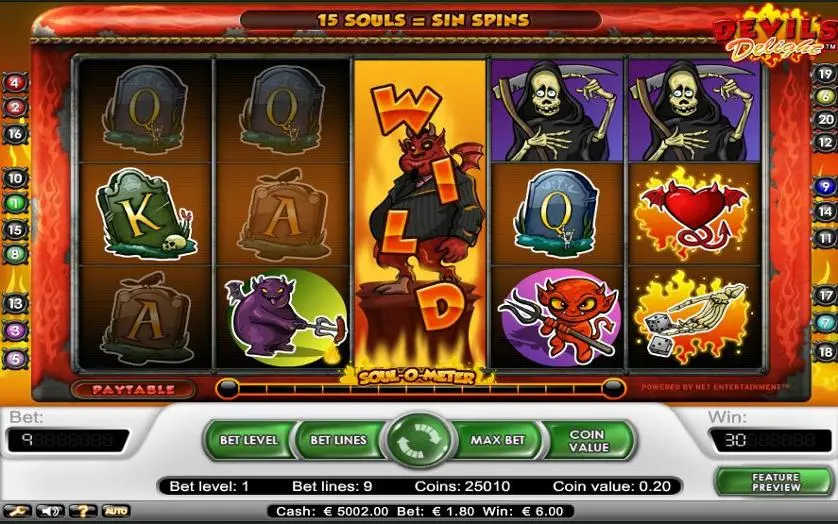Select payline number 4 indicator

(15, 83)
